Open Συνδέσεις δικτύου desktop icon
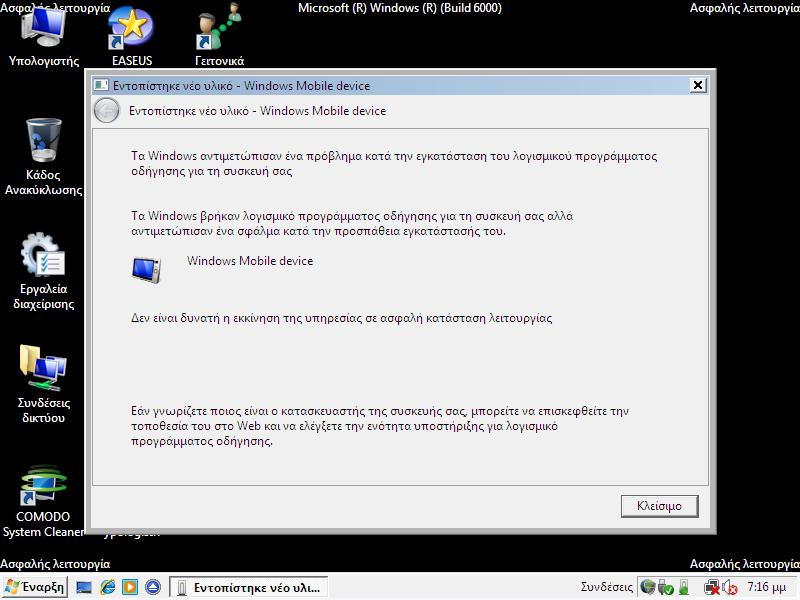This screenshot has height=600, width=800. click(43, 385)
